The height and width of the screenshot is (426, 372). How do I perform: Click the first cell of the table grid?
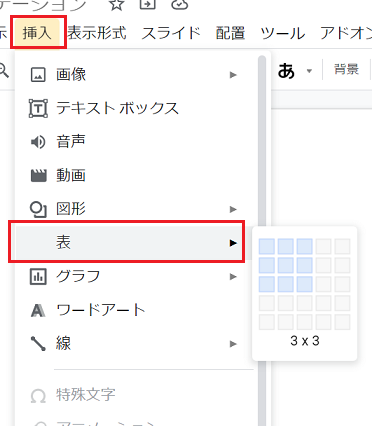coord(267,246)
